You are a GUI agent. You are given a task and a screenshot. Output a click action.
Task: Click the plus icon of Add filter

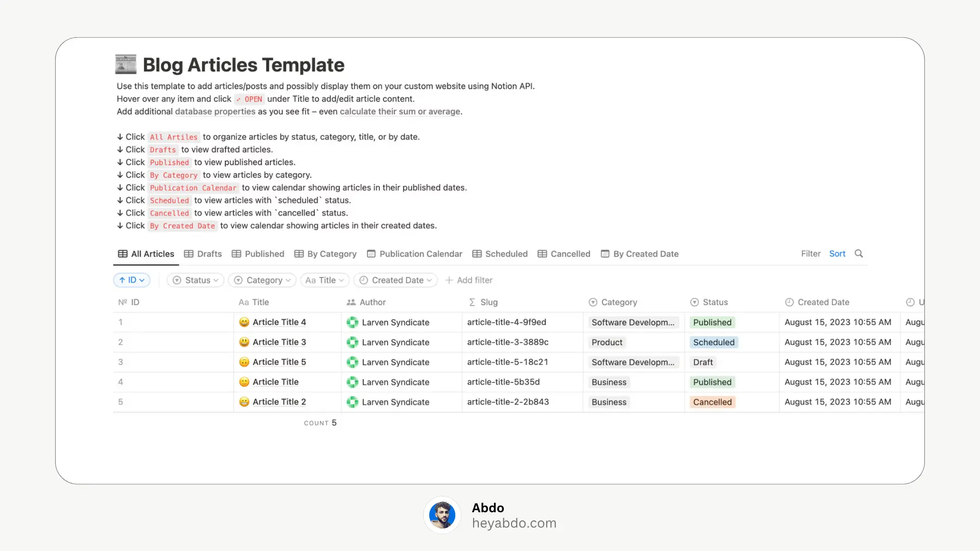pos(449,280)
